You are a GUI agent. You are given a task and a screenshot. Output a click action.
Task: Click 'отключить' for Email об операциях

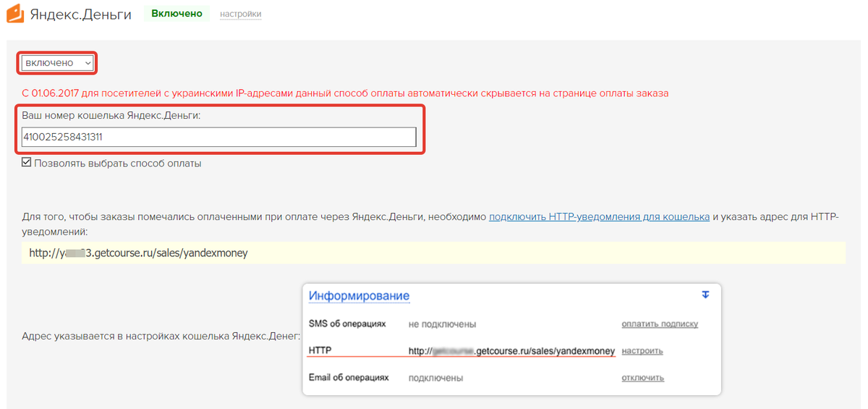tap(642, 378)
